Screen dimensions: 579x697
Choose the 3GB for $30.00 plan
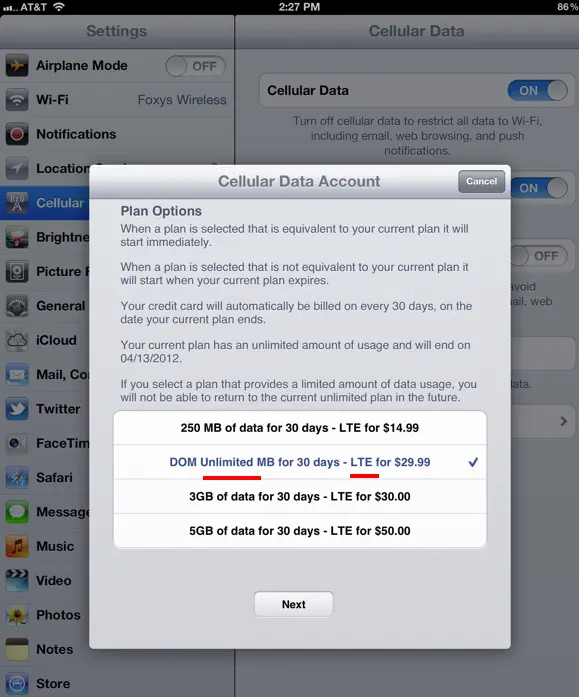(300, 497)
